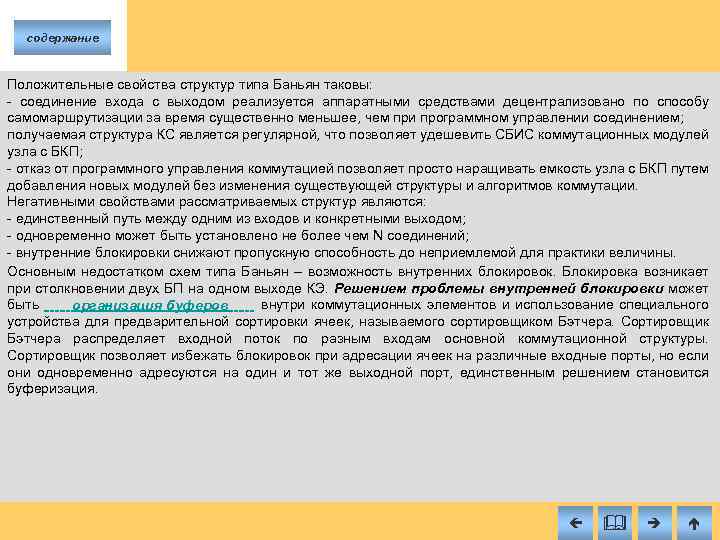Click the line starting 'самомаршрутизации за время существенно меньшее'
The image size is (720, 540).
[x=345, y=118]
